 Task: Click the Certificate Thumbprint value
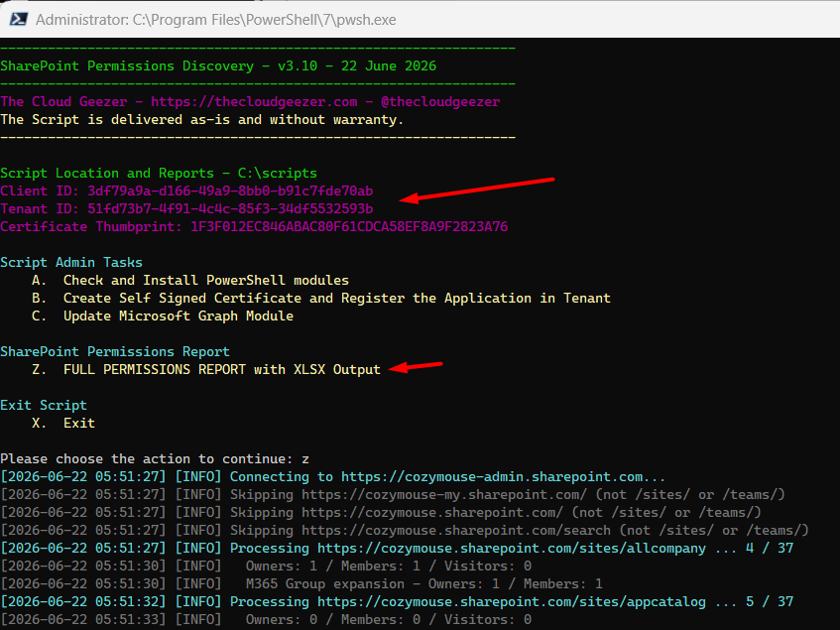point(349,226)
